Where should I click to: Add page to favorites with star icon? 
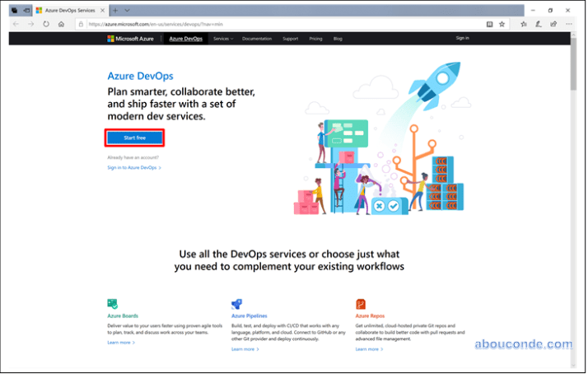[503, 24]
